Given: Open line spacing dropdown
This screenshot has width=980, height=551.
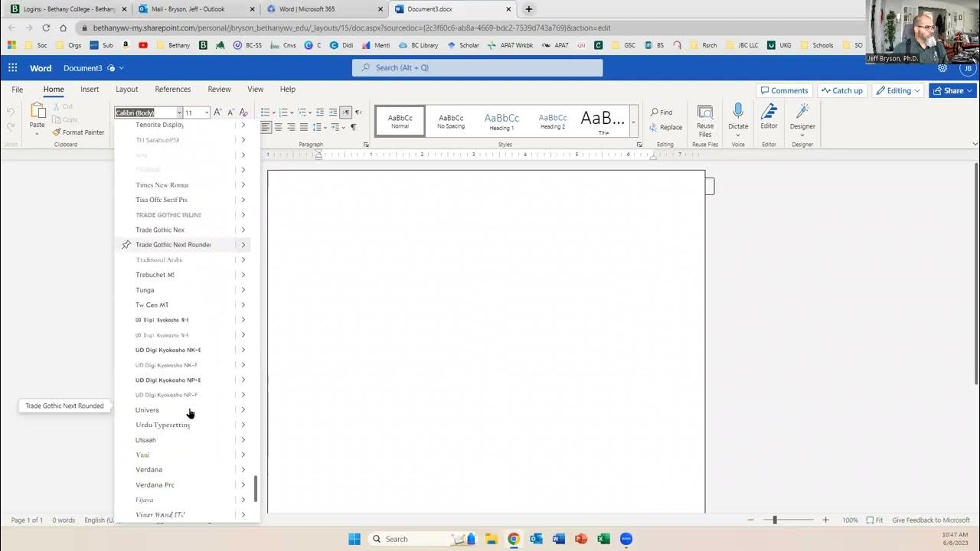Looking at the screenshot, I should pos(319,127).
